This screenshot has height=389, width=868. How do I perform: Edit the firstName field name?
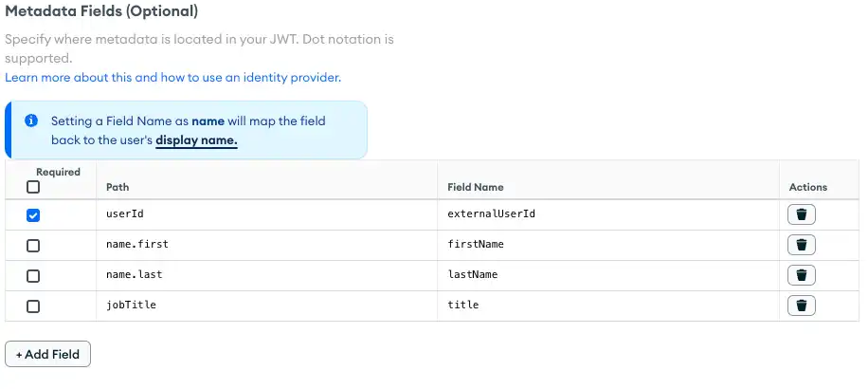pyautogui.click(x=606, y=245)
